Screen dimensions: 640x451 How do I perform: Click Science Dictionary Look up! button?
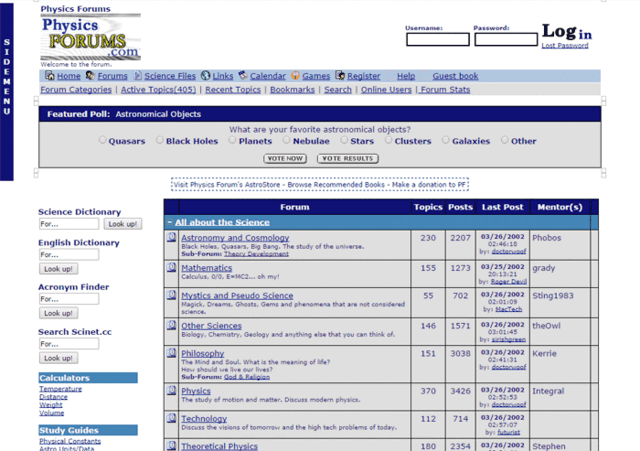[122, 224]
